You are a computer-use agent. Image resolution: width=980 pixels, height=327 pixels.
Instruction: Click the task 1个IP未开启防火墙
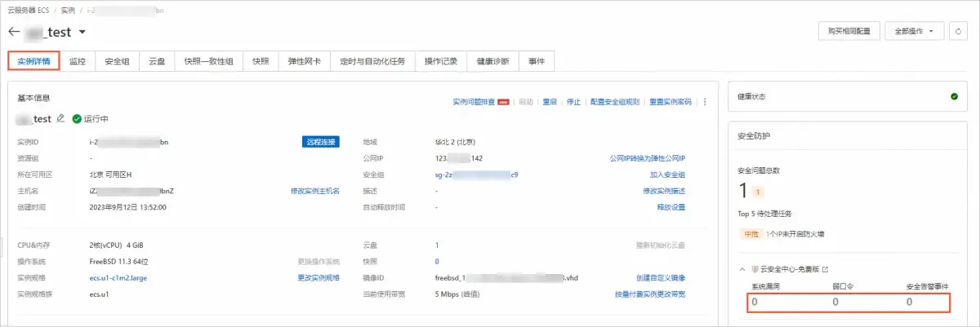click(794, 234)
